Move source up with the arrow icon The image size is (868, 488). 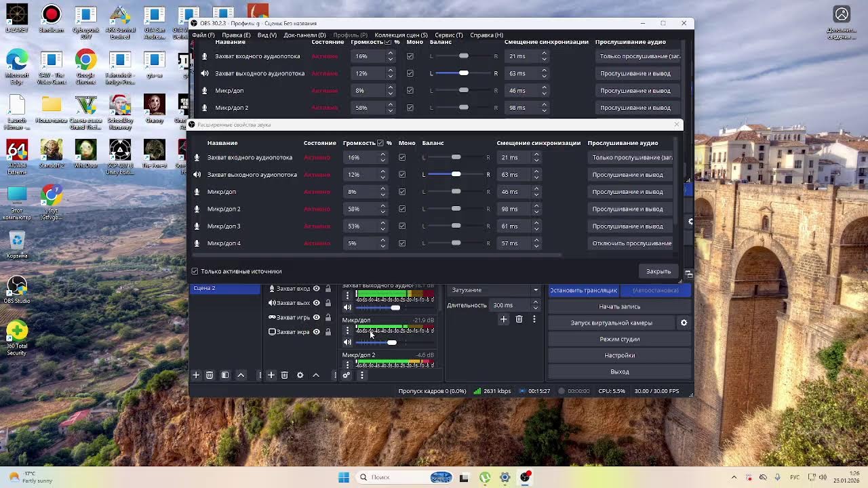click(x=316, y=375)
